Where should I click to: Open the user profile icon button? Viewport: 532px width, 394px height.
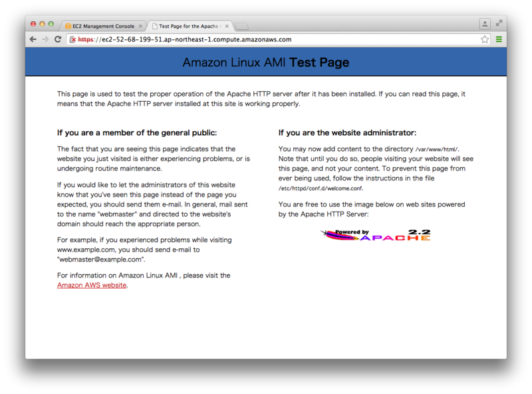(x=485, y=24)
